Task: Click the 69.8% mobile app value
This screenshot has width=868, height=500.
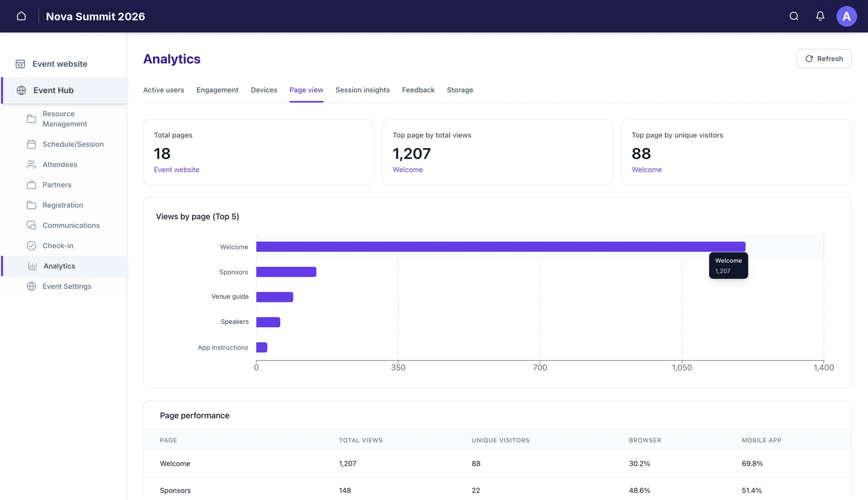Action: pos(752,464)
